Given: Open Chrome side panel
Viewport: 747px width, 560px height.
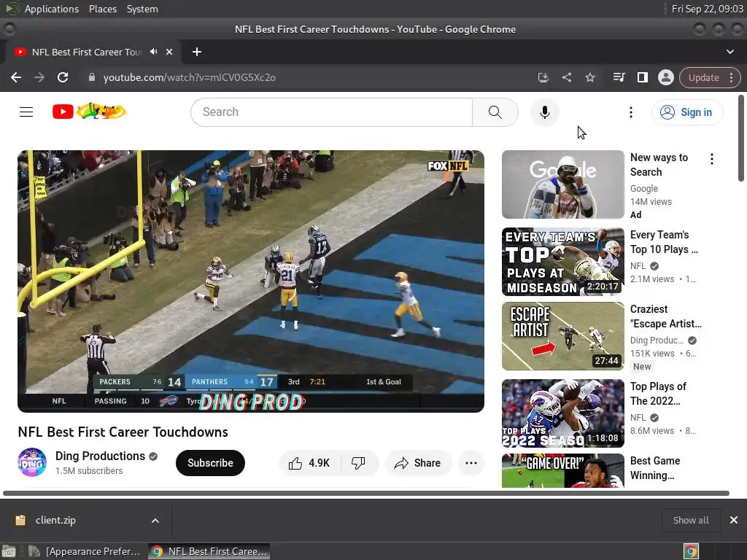Looking at the screenshot, I should coord(642,77).
